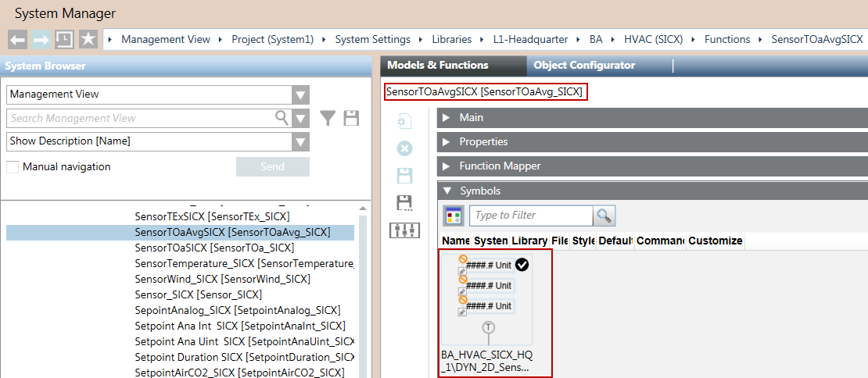Image resolution: width=868 pixels, height=378 pixels.
Task: Click the forward navigation arrow
Action: tap(41, 39)
